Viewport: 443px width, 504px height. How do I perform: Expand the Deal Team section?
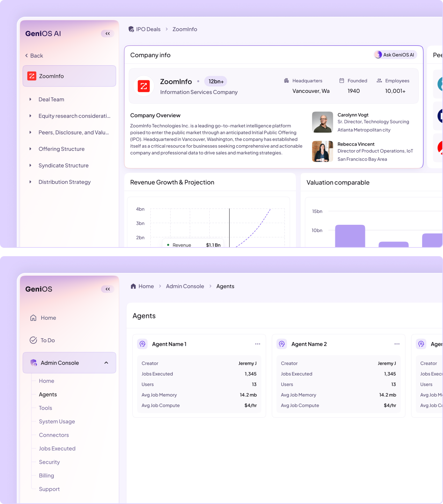pos(30,99)
